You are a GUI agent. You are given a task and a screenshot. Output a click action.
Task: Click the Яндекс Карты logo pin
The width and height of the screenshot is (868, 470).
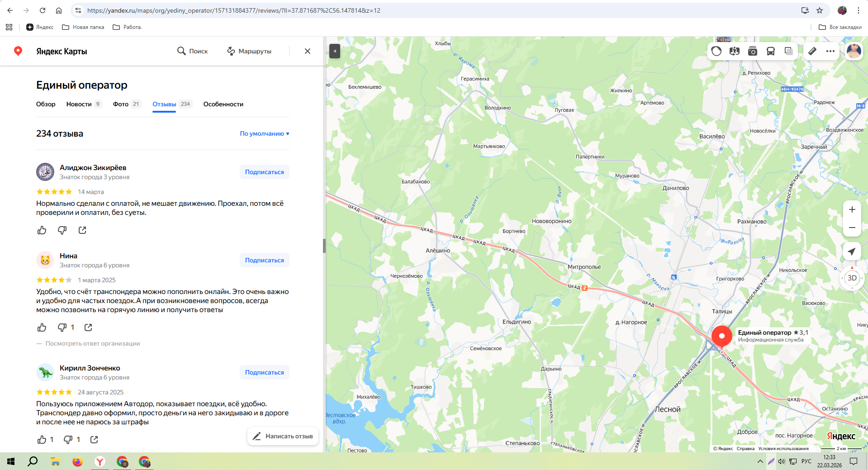(18, 51)
